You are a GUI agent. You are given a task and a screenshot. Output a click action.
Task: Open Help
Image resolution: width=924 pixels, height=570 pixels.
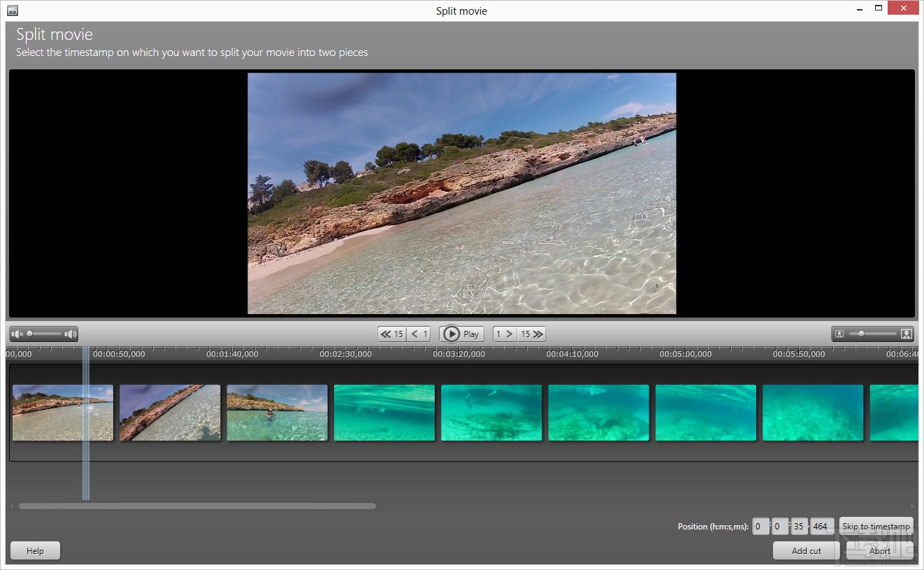[35, 550]
